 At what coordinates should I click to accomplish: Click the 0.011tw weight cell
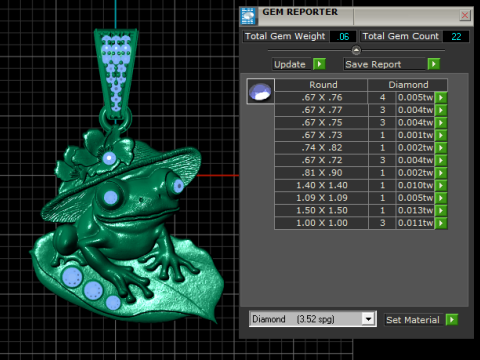click(x=415, y=223)
